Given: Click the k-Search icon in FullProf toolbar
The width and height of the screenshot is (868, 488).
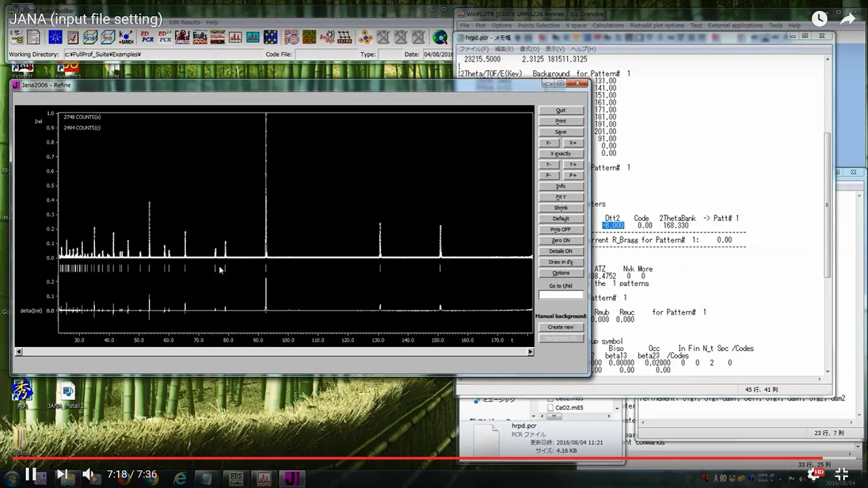Looking at the screenshot, I should coord(126,37).
